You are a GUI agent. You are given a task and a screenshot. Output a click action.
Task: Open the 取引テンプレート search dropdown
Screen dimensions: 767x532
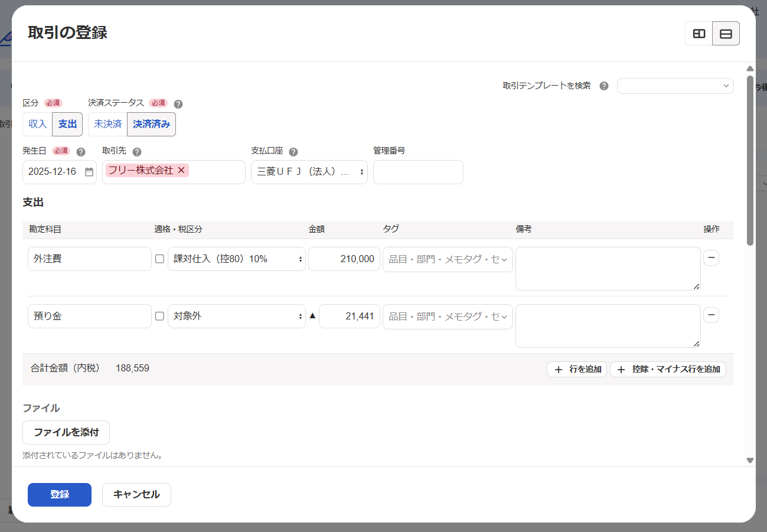[x=675, y=86]
